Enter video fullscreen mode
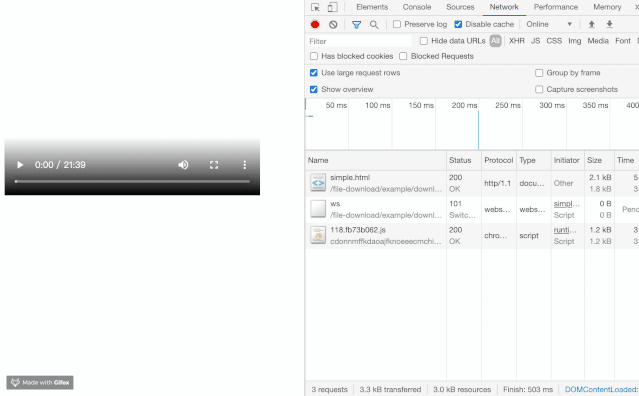639x396 pixels. tap(214, 165)
